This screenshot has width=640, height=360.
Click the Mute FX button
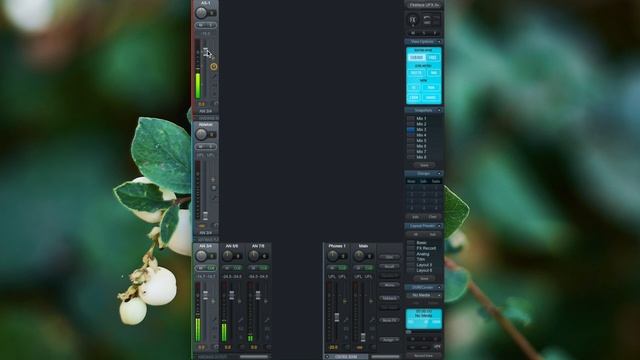pyautogui.click(x=389, y=320)
